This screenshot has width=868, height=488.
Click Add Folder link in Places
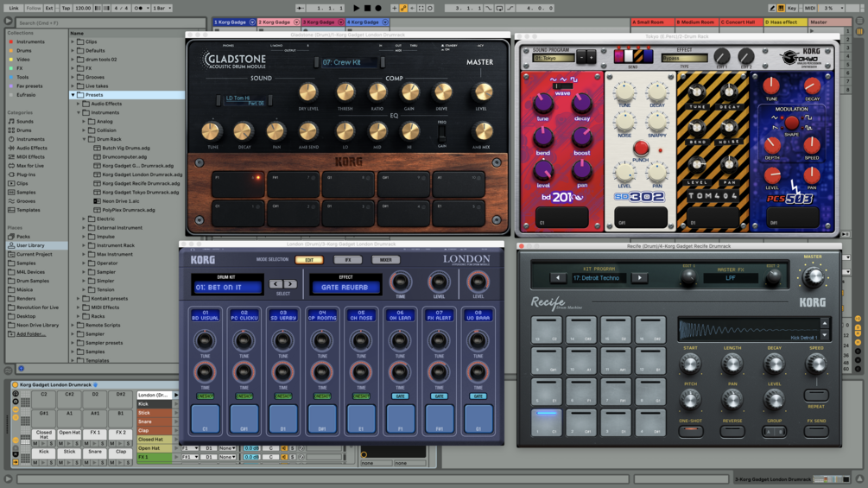coord(30,333)
